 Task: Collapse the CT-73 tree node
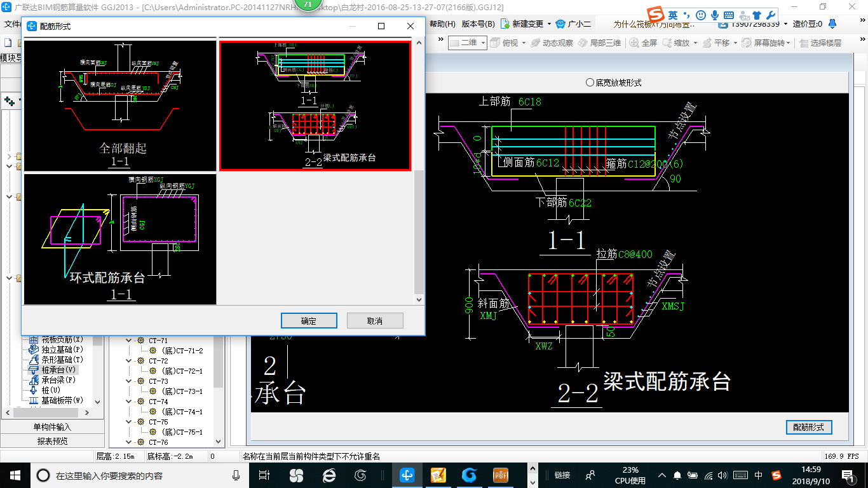[x=129, y=381]
